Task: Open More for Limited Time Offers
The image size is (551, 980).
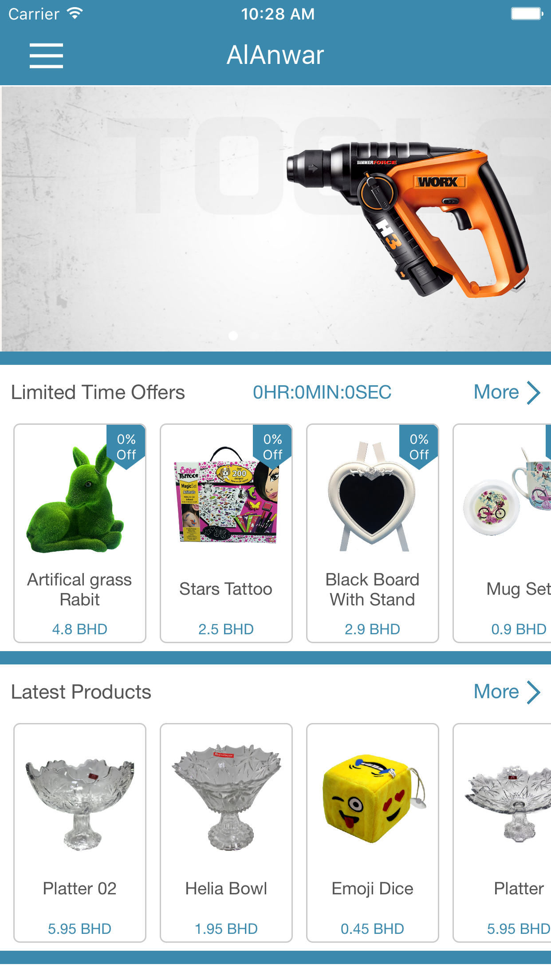Action: point(496,392)
